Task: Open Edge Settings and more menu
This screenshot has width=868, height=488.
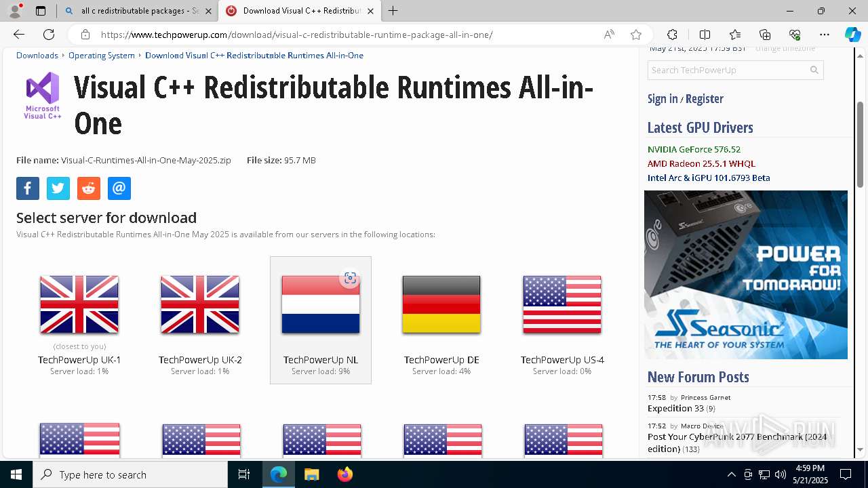Action: (x=825, y=35)
